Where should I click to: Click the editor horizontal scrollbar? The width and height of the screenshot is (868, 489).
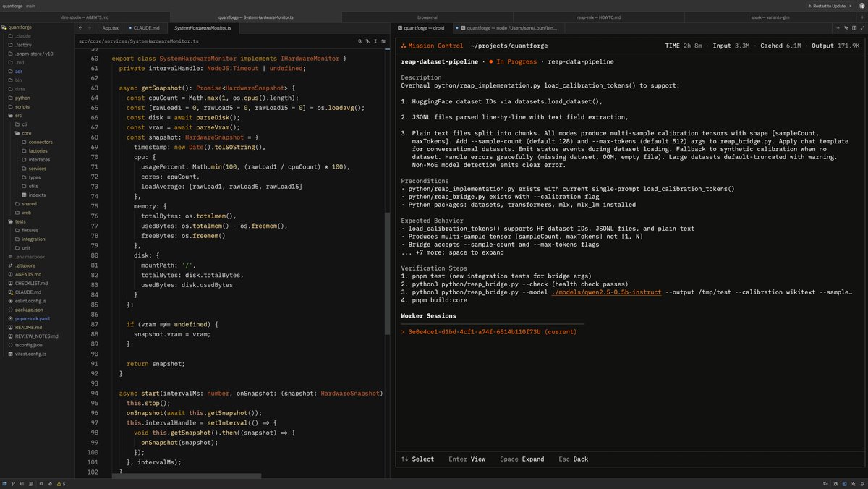coord(187,476)
